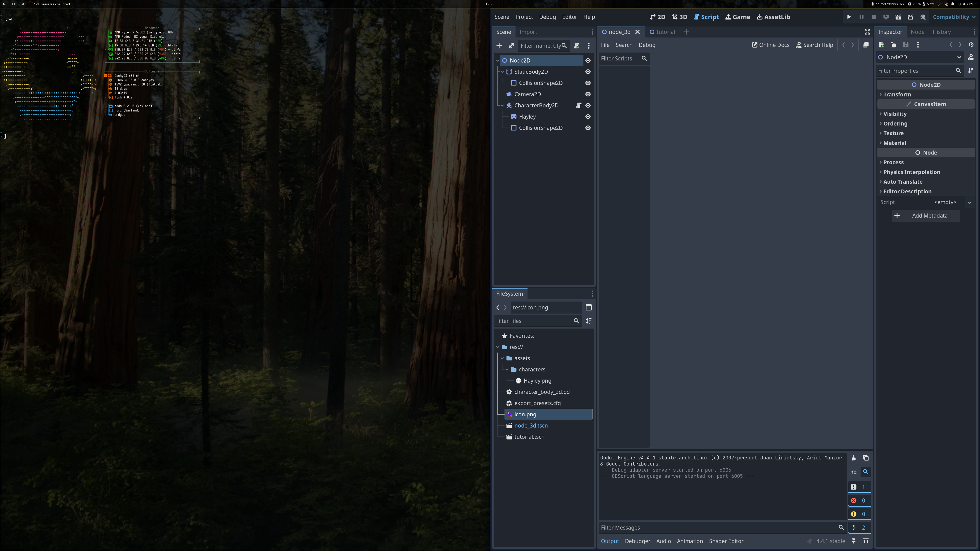The image size is (980, 551).
Task: Hide the Camera2D node via its eye icon
Action: click(588, 94)
